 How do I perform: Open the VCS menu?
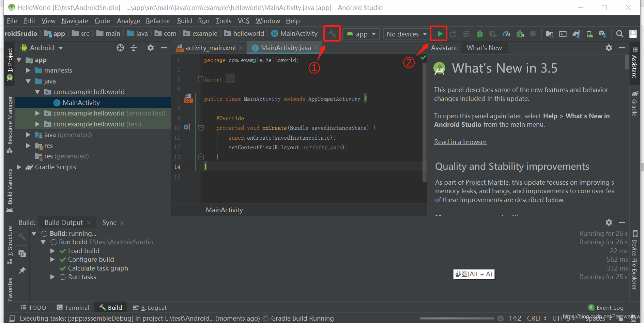coord(244,21)
